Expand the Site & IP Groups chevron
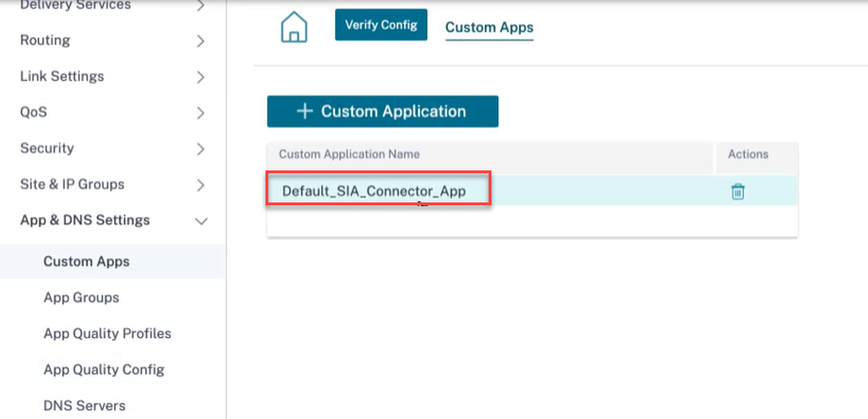Viewport: 868px width, 419px height. click(x=201, y=185)
